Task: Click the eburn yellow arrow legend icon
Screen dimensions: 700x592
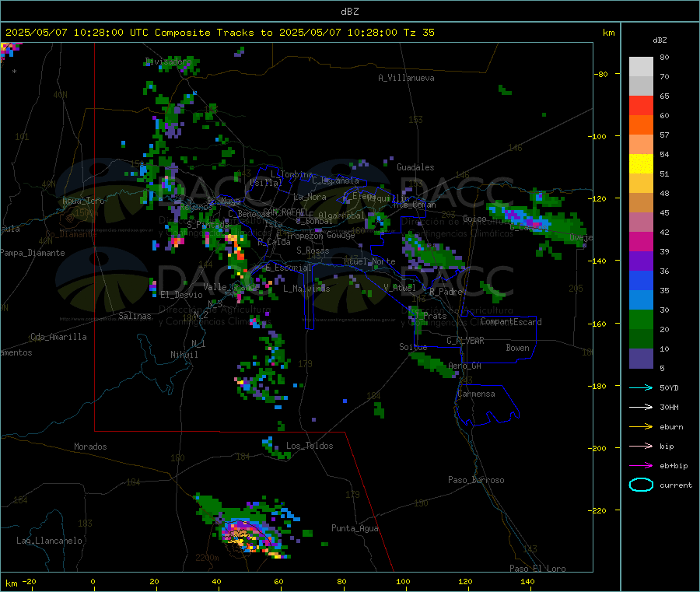Action: click(x=641, y=427)
